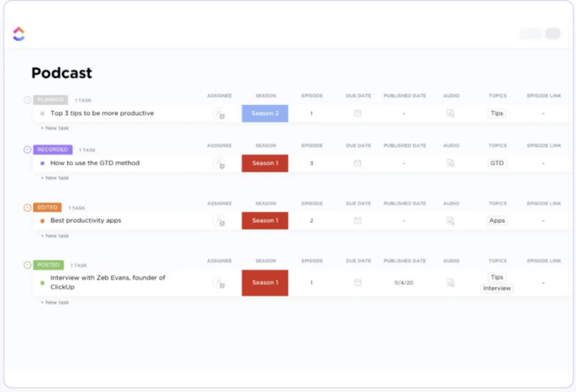The height and width of the screenshot is (392, 576).
Task: Attach audio file to Best productivity apps
Action: click(450, 220)
